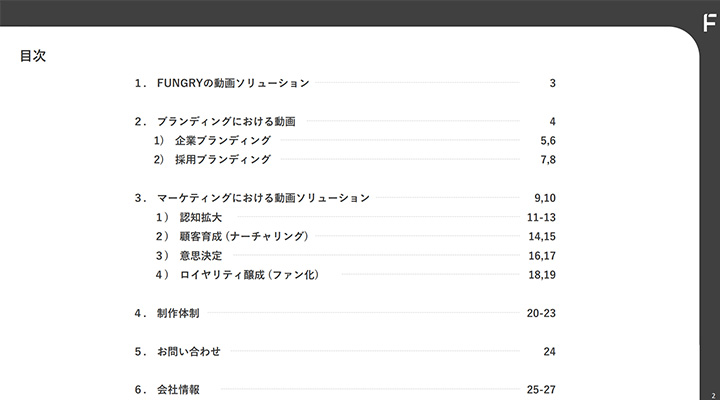720x400 pixels.
Task: Open "FUNGRYの動画ソリューション" contents entry
Action: click(x=232, y=83)
